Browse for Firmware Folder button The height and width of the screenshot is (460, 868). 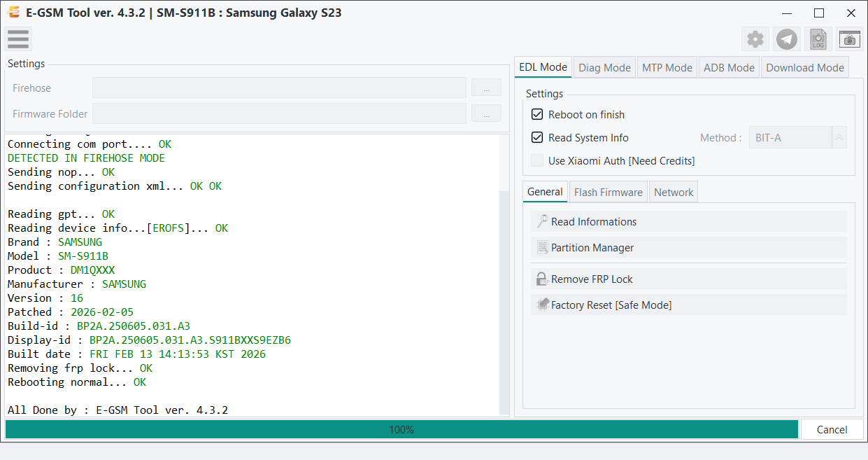pyautogui.click(x=486, y=113)
